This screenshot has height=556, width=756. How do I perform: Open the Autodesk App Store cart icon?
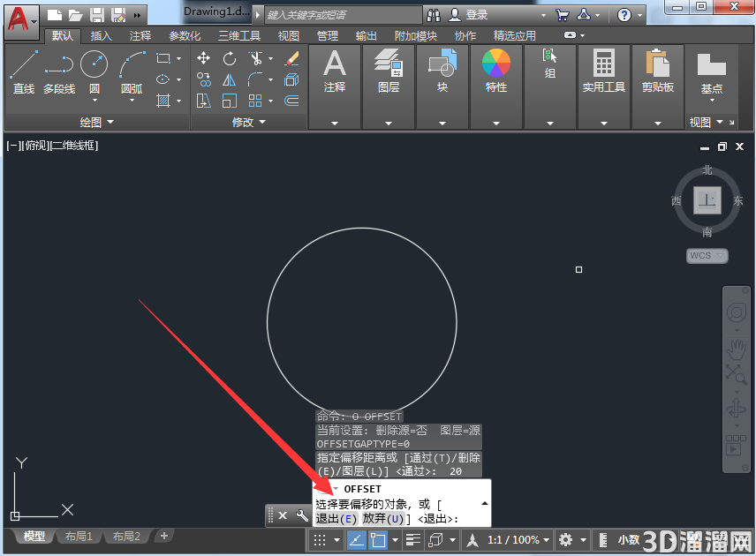(562, 15)
